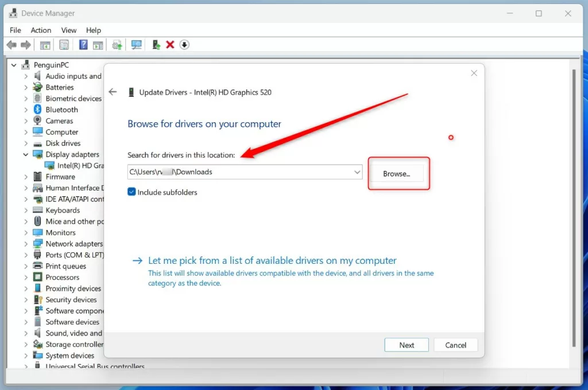
Task: Expand the Network adapters category chevron
Action: pyautogui.click(x=25, y=244)
